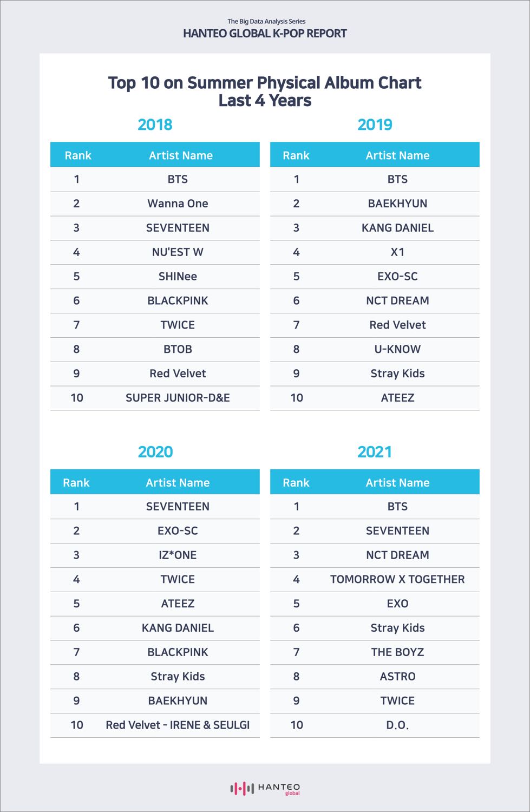Select SUPER JUNIOR-D&E in 2018 table
The height and width of the screenshot is (812, 530).
178,398
